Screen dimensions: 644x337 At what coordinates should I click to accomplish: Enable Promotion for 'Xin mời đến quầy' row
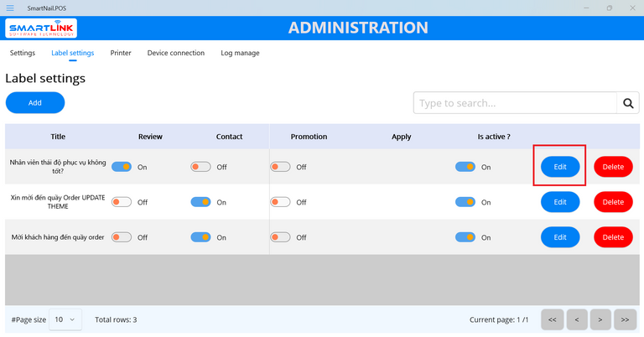pos(280,202)
